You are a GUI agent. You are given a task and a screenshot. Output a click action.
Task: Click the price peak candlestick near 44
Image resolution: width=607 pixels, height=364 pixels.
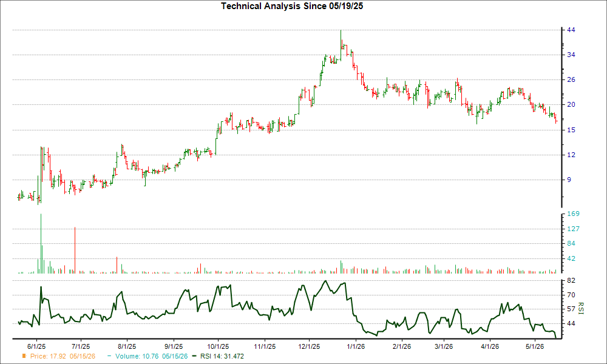[x=341, y=44]
